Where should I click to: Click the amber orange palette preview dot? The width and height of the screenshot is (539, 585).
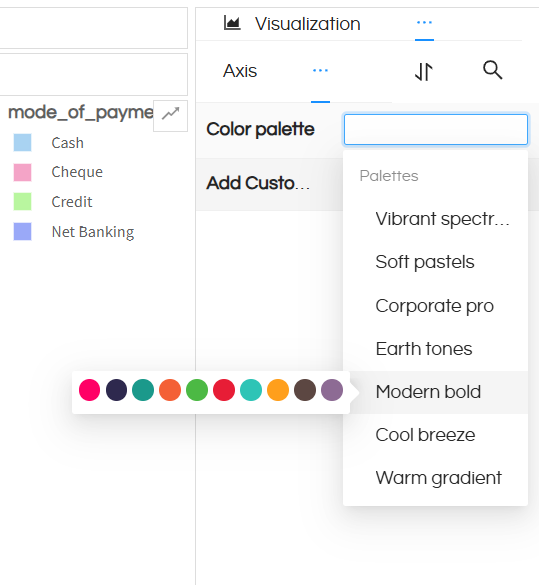coord(278,390)
